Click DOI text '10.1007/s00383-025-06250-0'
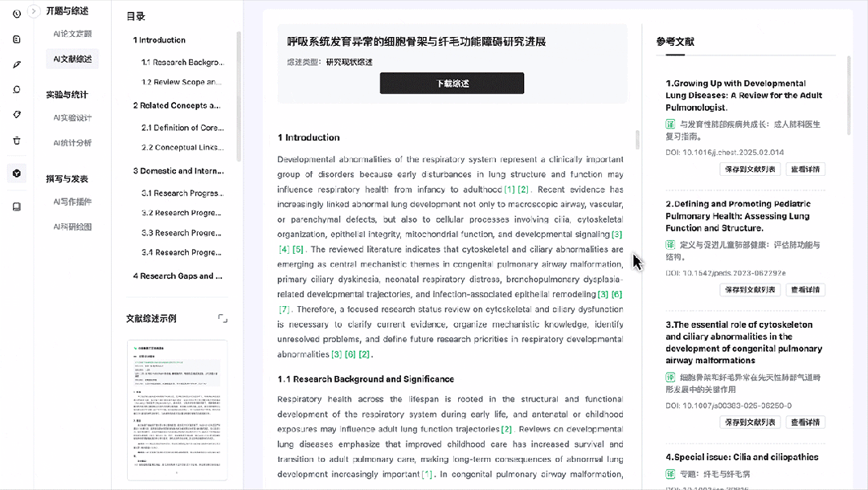The width and height of the screenshot is (868, 490). click(x=737, y=406)
